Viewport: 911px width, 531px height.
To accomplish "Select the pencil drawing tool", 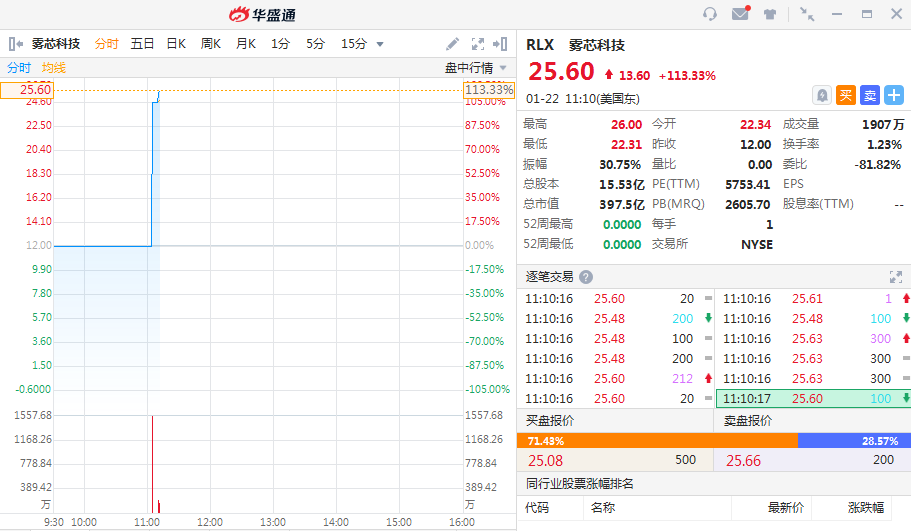I will pos(452,44).
